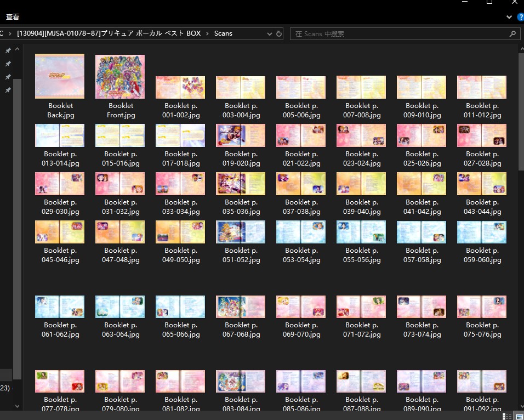Click the file name Booklet p. 009-010.jpg
The height and width of the screenshot is (420, 524).
(x=422, y=110)
